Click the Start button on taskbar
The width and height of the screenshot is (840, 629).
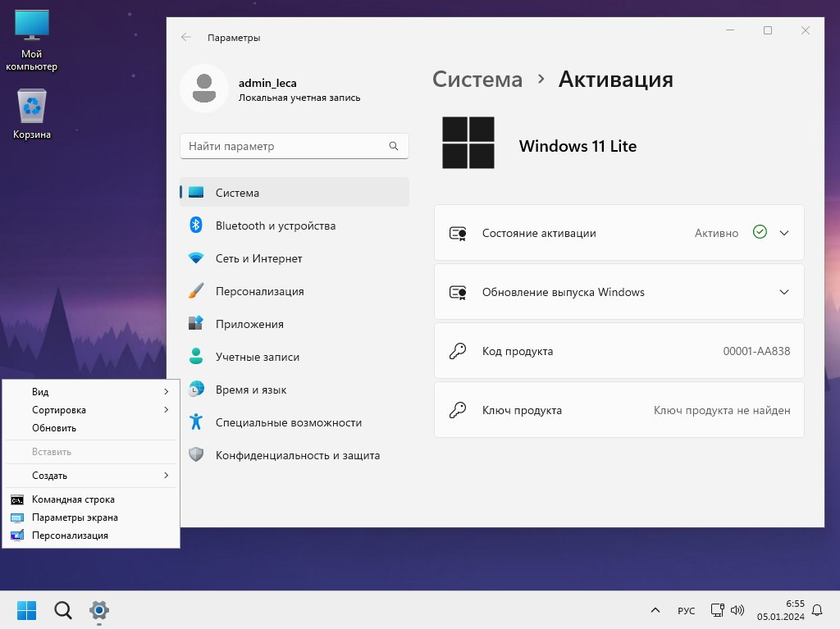[x=26, y=610]
